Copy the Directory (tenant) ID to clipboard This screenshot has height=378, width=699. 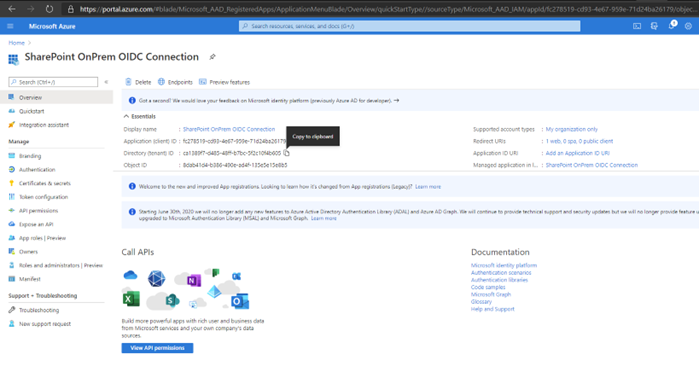[286, 153]
